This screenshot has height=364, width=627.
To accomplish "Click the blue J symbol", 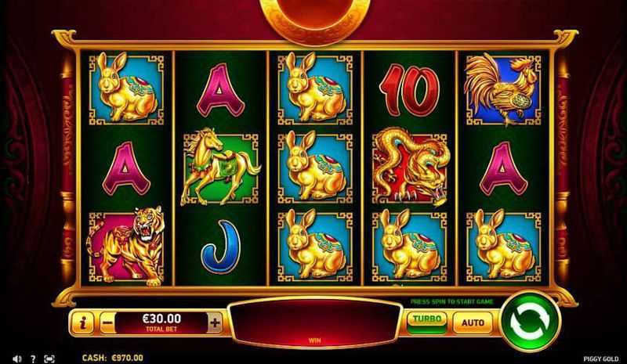I will pyautogui.click(x=221, y=247).
